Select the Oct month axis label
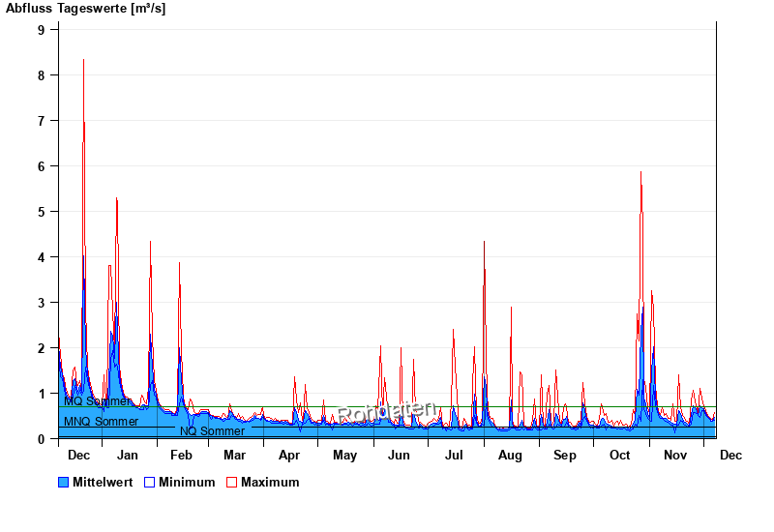This screenshot has height=532, width=774. click(x=619, y=455)
